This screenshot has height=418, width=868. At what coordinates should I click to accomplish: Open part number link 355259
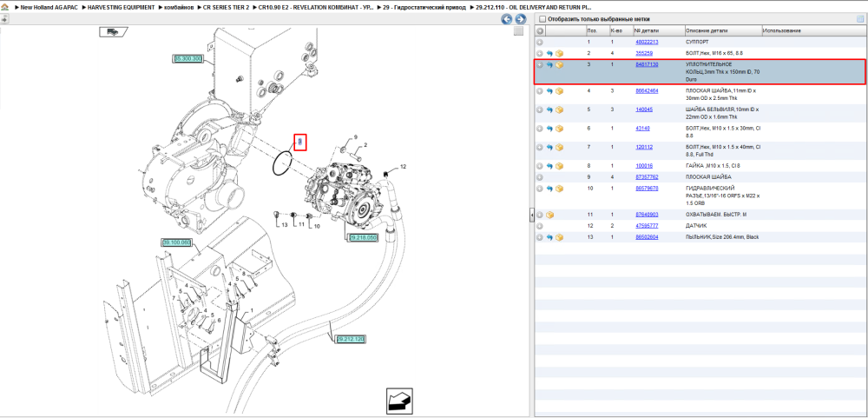pos(644,53)
